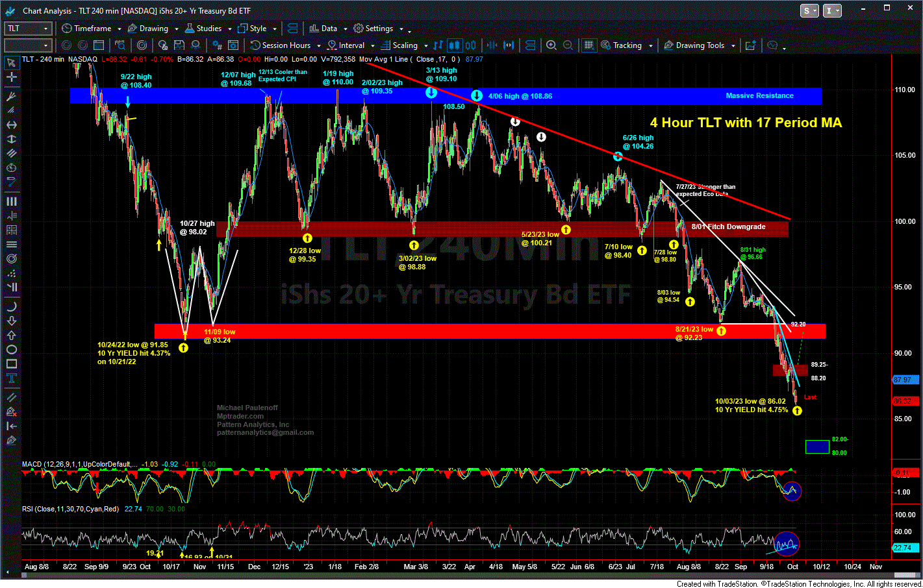
Task: Expand the Session Hours dropdown arrow
Action: [318, 46]
